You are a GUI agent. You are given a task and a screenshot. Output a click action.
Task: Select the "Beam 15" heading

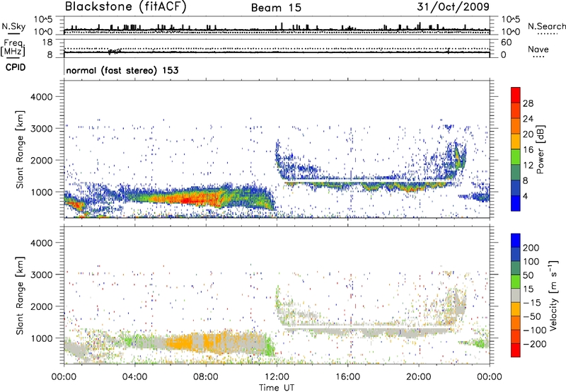276,8
